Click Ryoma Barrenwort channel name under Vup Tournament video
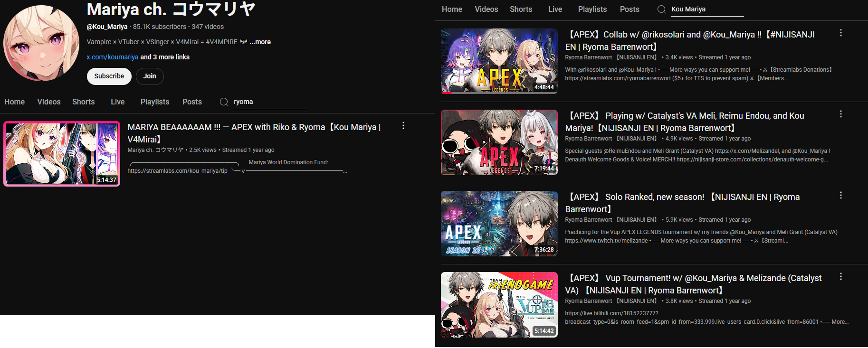Viewport: 868px width, 348px height. click(611, 301)
